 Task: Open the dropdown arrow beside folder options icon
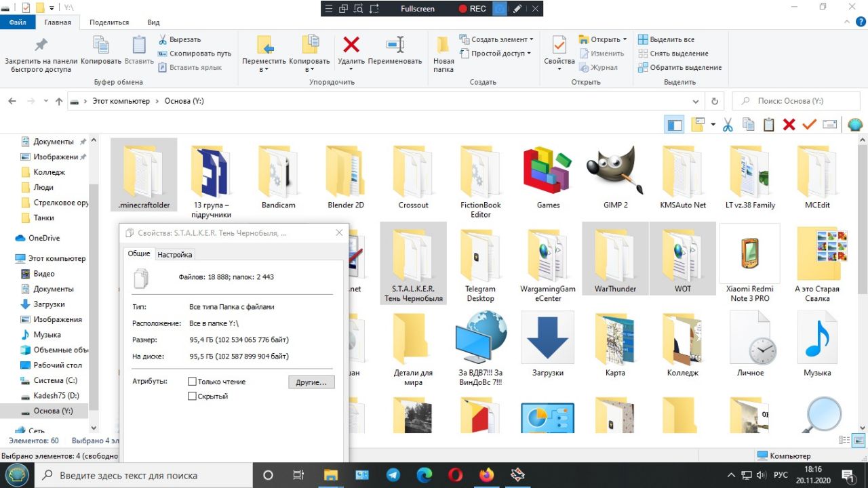pyautogui.click(x=713, y=125)
